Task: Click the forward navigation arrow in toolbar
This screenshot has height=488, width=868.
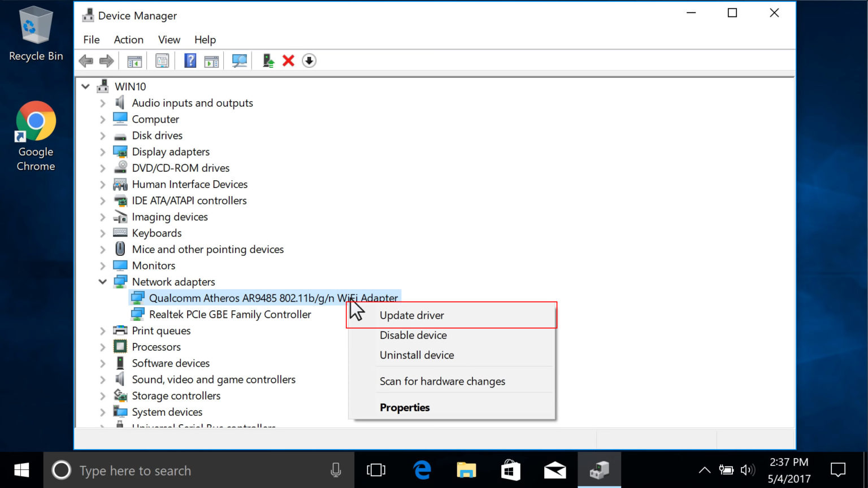Action: [106, 60]
